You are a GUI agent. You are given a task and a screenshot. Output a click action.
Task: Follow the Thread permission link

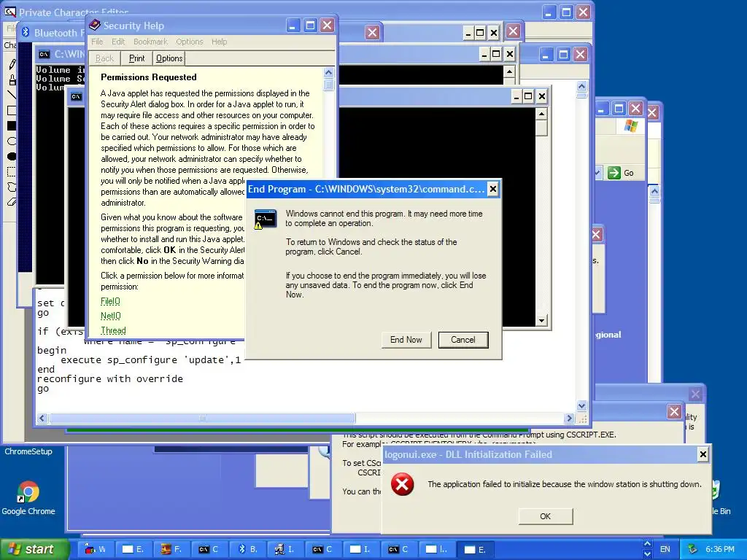click(x=113, y=330)
